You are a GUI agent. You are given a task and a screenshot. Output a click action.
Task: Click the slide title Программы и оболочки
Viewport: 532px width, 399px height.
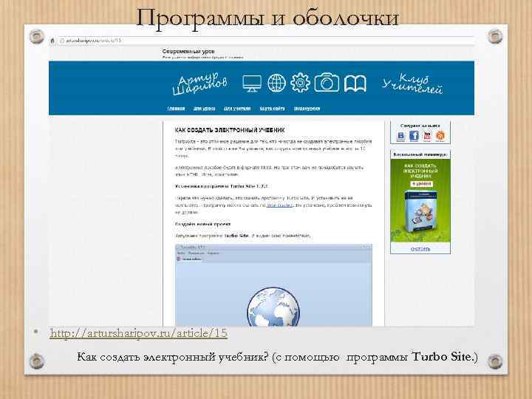coord(267,18)
